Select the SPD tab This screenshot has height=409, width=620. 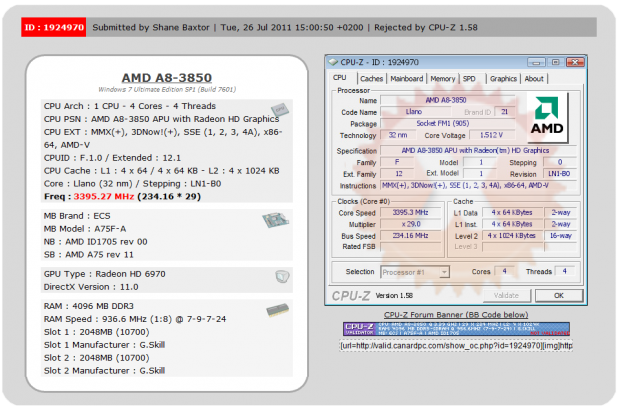click(469, 79)
